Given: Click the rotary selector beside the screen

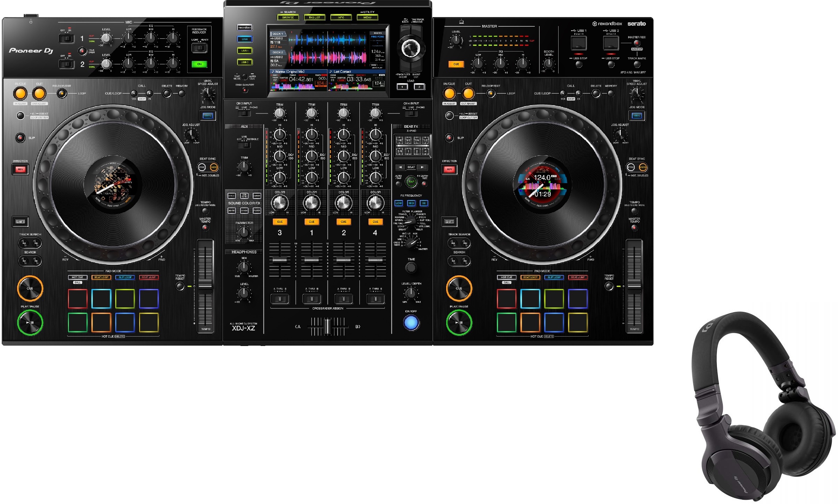Looking at the screenshot, I should tap(411, 48).
